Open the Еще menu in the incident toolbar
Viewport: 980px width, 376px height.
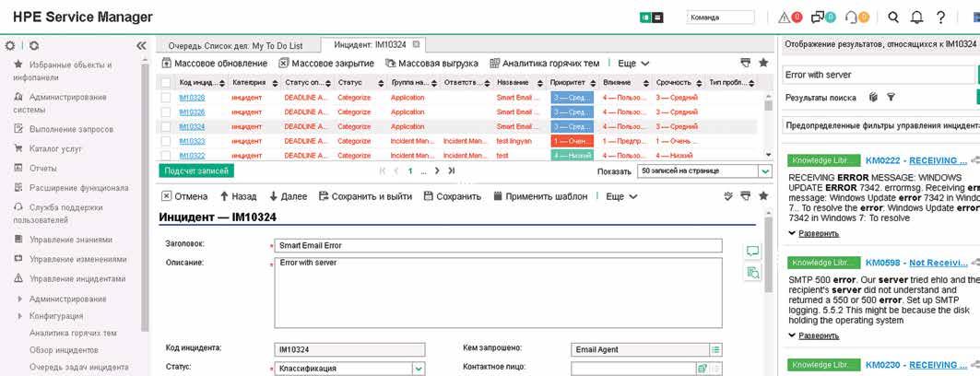point(621,196)
